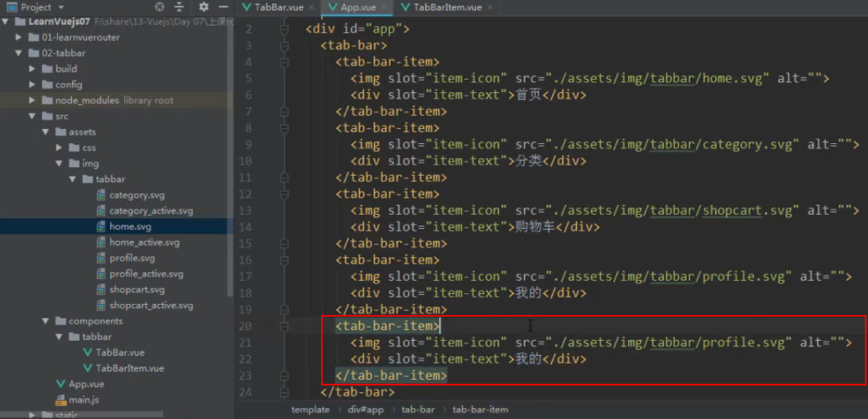The image size is (868, 419).
Task: Click the tab-bar breadcrumb
Action: 418,410
